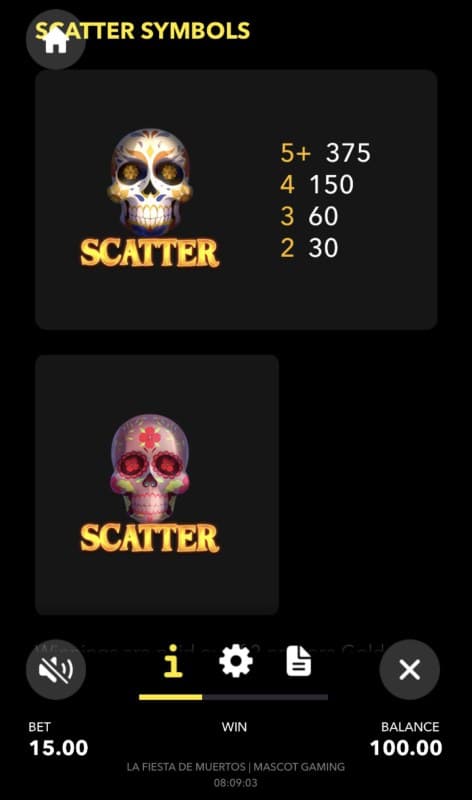Go to the home screen icon
This screenshot has width=472, height=800.
56,40
